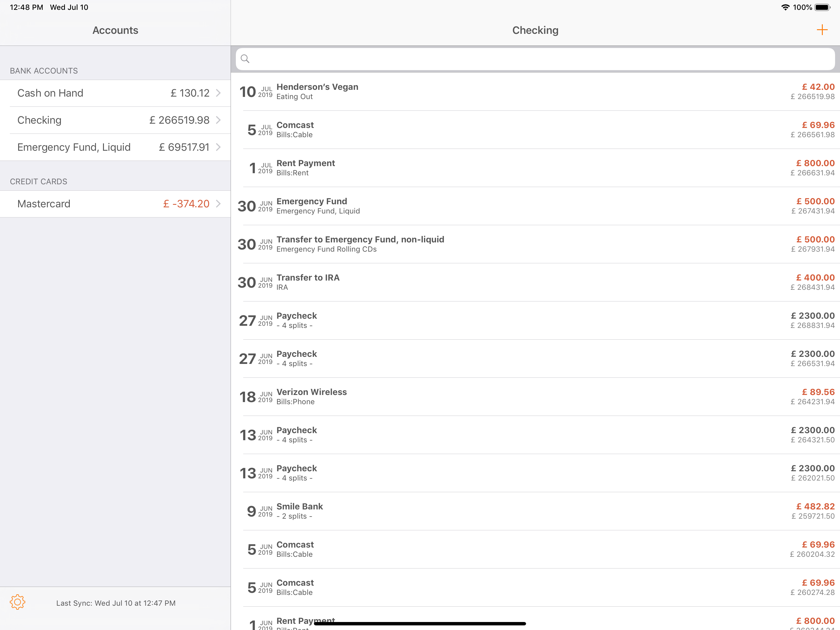Tap the chevron beside Checking account

tap(218, 120)
